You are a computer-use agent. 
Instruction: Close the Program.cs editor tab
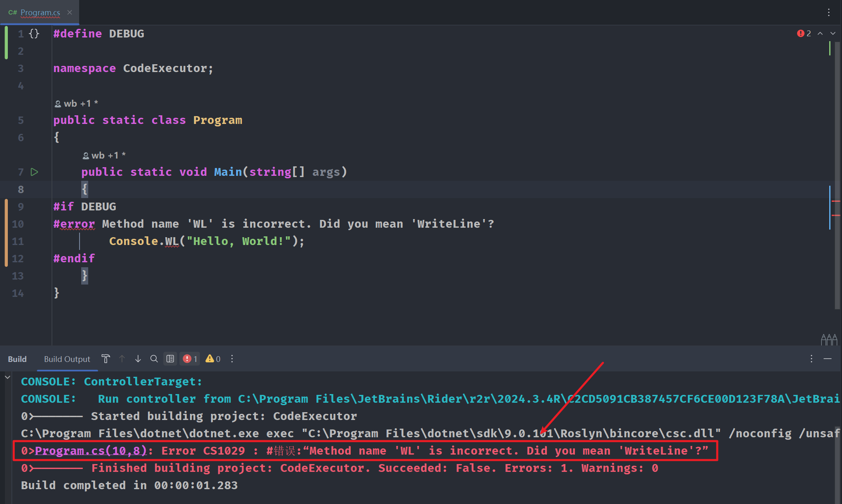pos(70,12)
